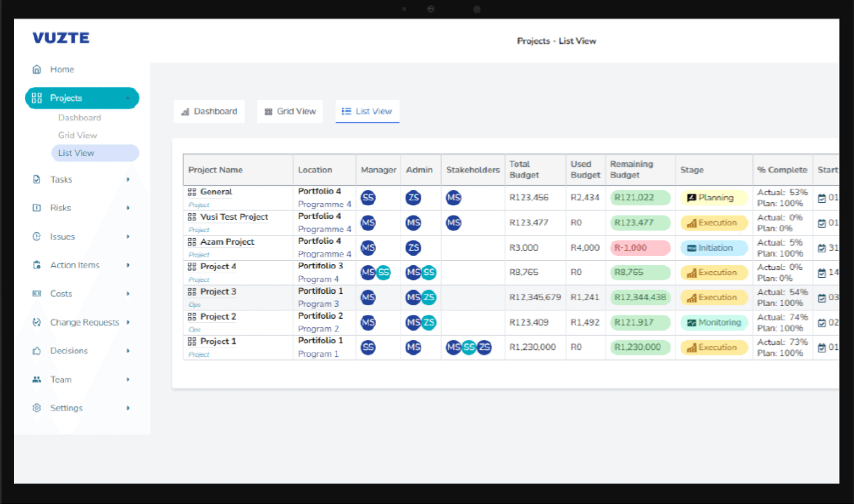
Task: Open the Vusi Test Project link
Action: tap(234, 217)
